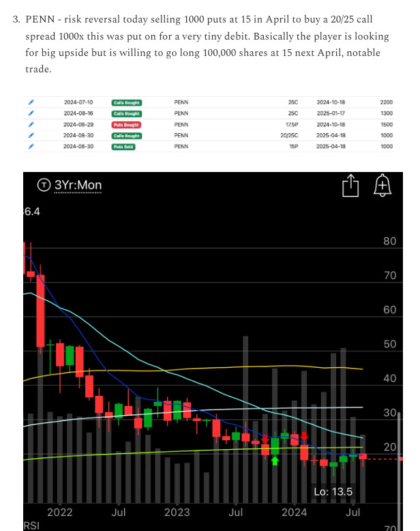420x531 pixels.
Task: Click the 17.5P strike cell
Action: point(292,125)
